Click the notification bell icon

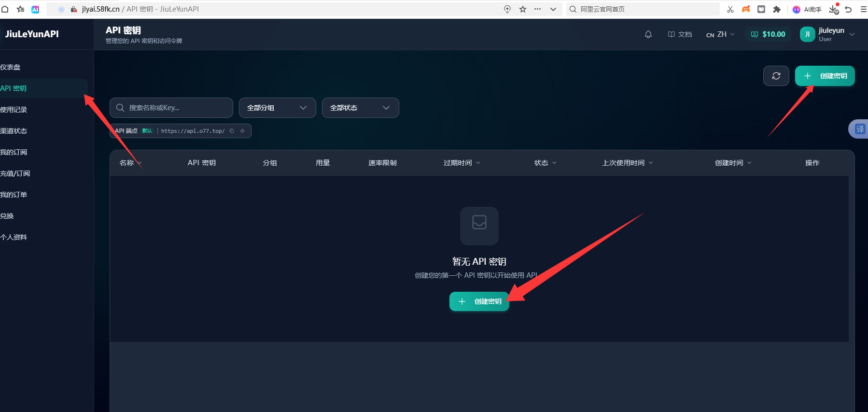[648, 34]
